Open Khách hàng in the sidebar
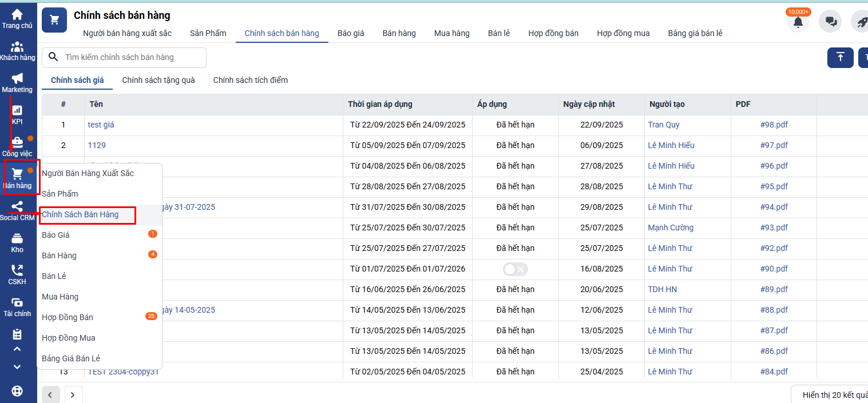 pos(17,50)
